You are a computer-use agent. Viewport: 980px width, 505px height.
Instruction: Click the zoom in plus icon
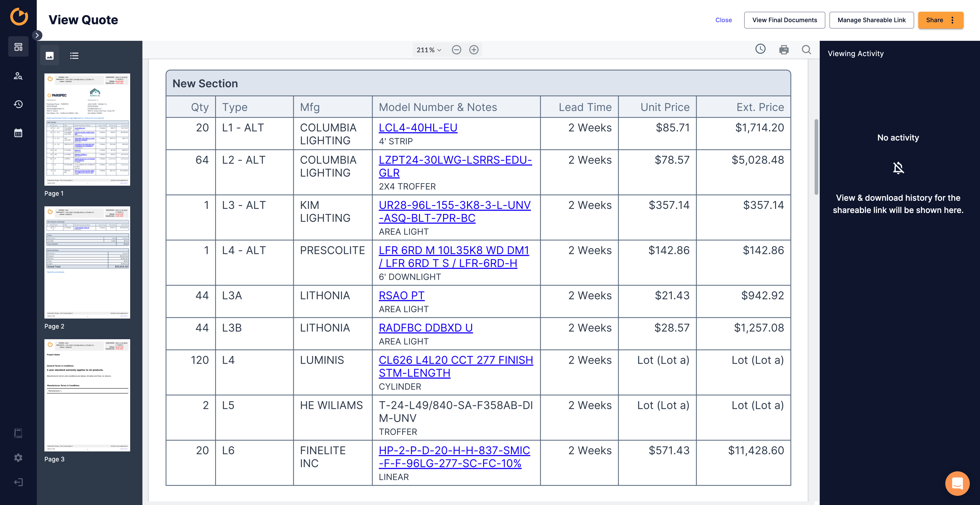coord(474,50)
